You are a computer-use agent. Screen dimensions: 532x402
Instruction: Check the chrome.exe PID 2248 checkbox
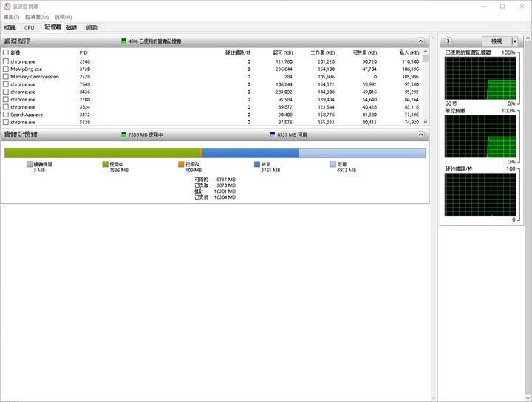6,61
